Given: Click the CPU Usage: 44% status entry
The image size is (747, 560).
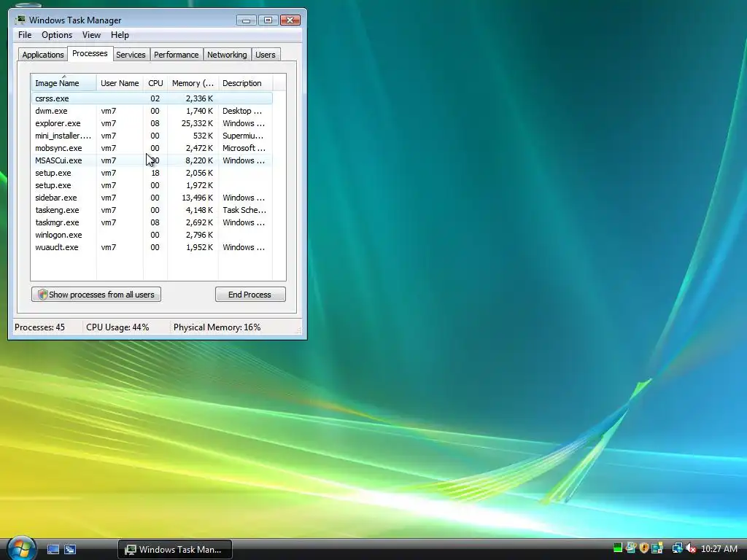Looking at the screenshot, I should click(117, 327).
